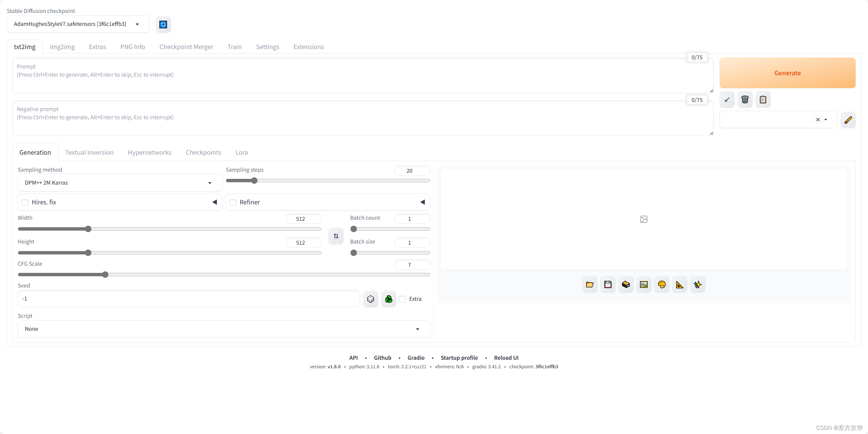868x434 pixels.
Task: Enable the Refiner checkbox
Action: pyautogui.click(x=233, y=202)
